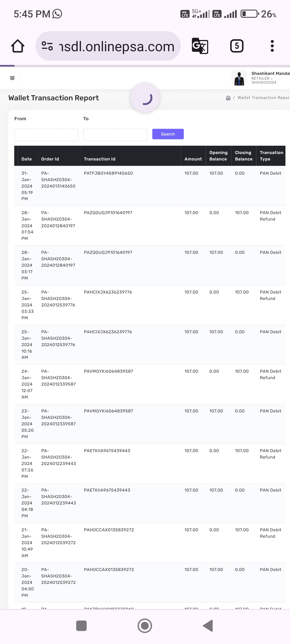290x644 pixels.
Task: Click the breadcrumb home icon
Action: coord(228,98)
